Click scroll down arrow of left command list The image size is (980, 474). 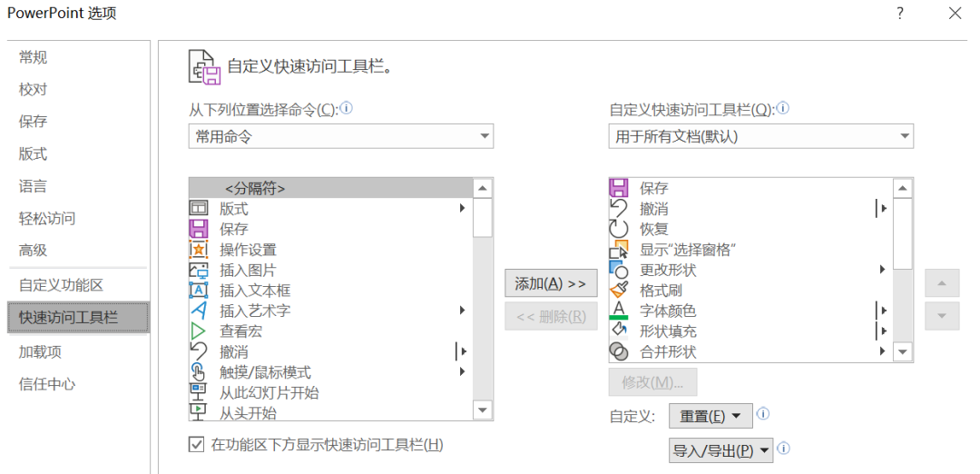point(483,410)
